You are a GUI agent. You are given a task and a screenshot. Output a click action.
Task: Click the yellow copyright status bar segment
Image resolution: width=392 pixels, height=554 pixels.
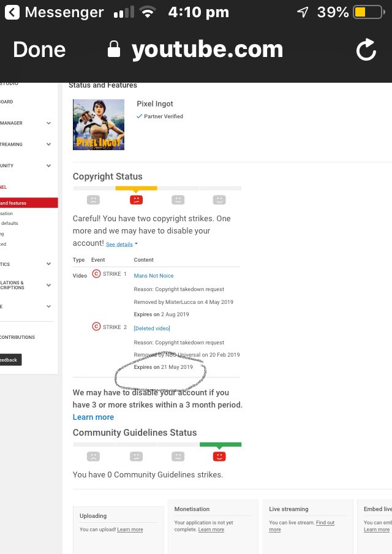pyautogui.click(x=136, y=188)
